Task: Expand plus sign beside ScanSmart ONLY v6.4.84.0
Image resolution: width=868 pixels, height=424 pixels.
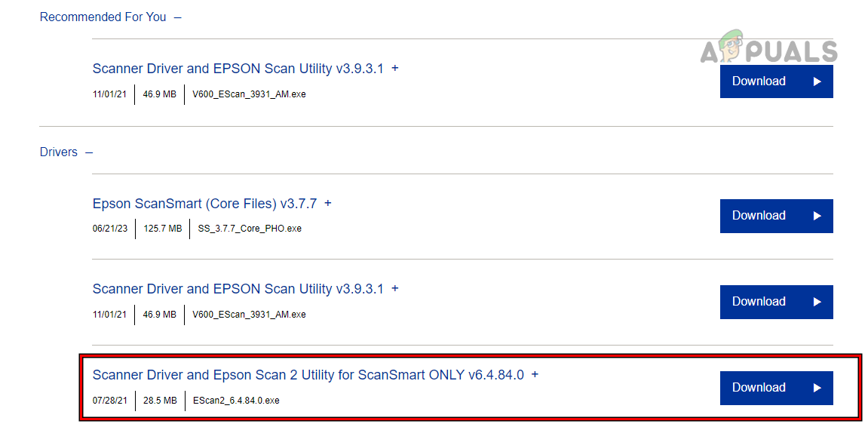Action: (535, 375)
